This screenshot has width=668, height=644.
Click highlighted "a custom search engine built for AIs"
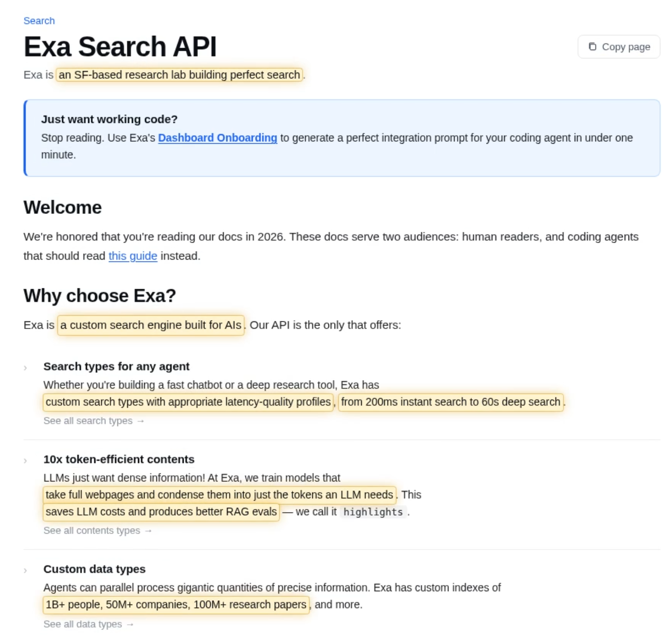(151, 325)
